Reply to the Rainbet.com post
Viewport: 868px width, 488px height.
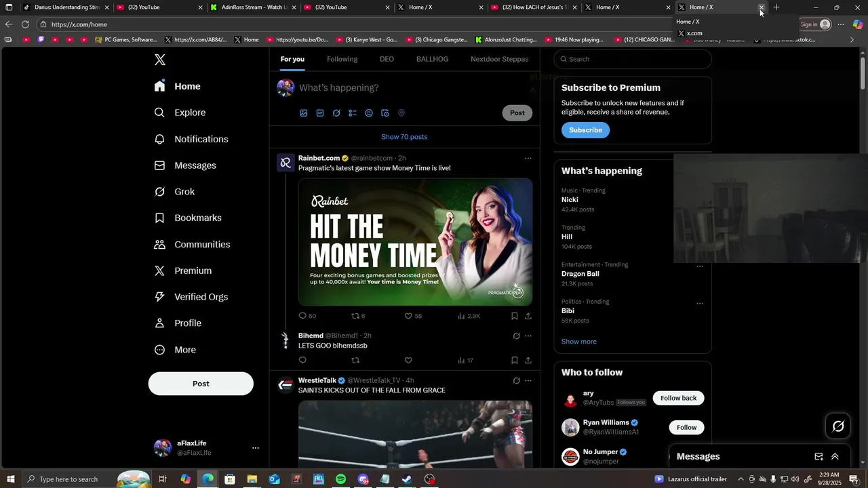(303, 316)
